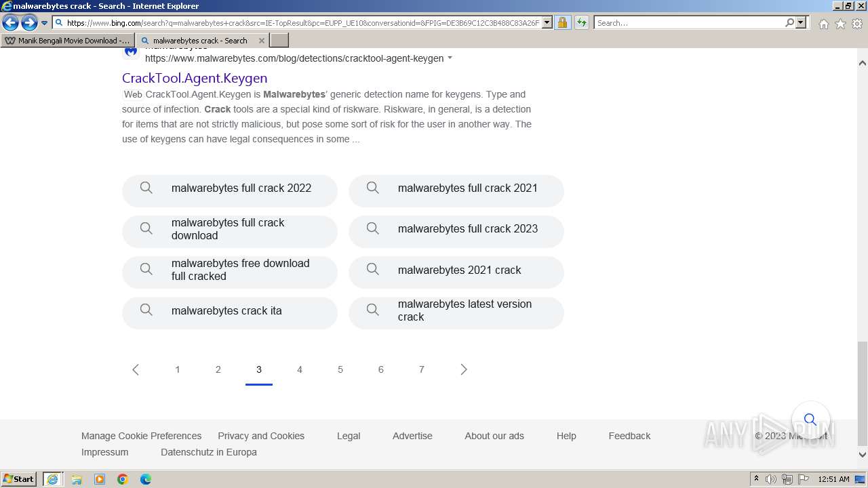The image size is (868, 488).
Task: Click current results page 3
Action: coord(259,369)
